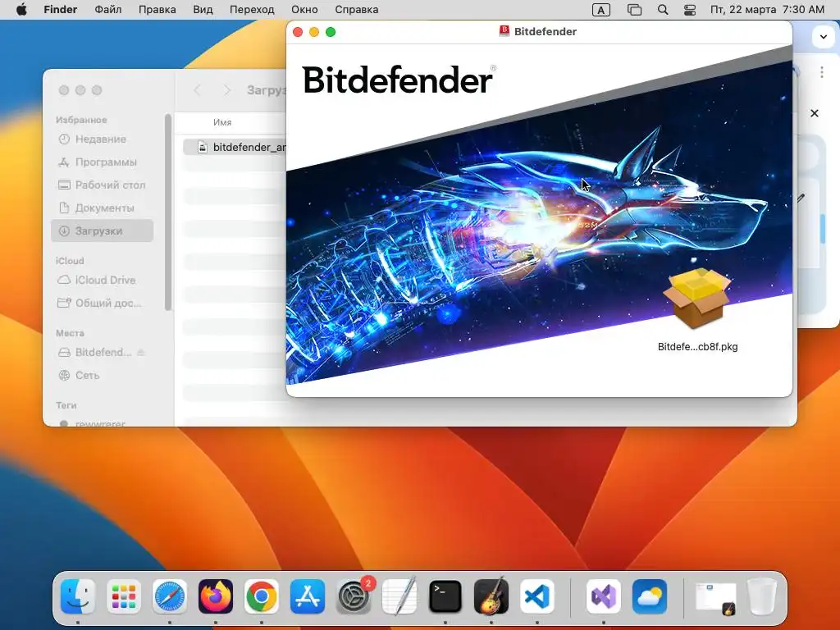Viewport: 840px width, 630px height.
Task: Select Недавние in the Finder sidebar
Action: point(103,139)
